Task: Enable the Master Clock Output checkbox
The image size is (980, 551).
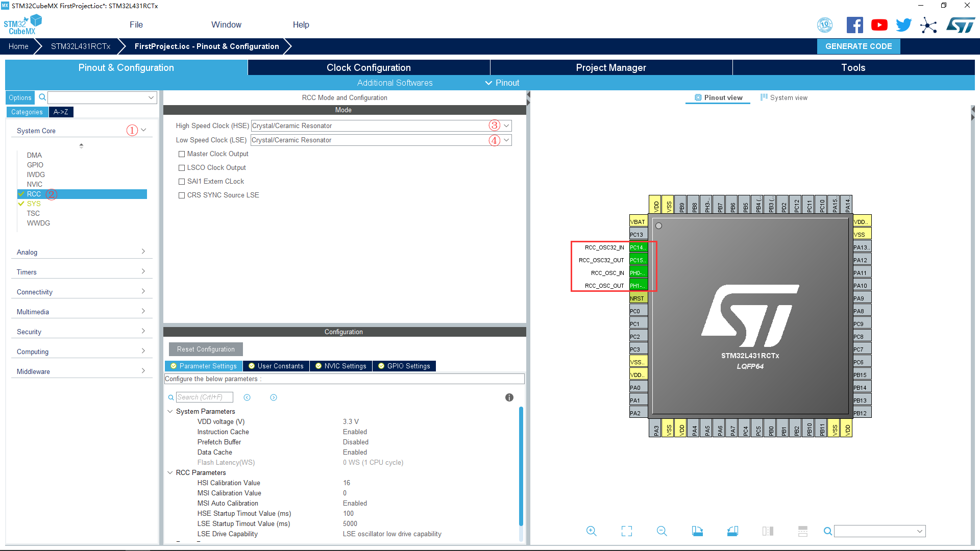Action: point(182,154)
